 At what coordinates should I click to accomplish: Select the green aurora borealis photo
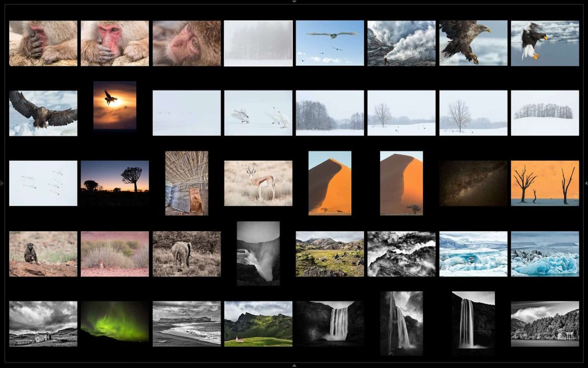pyautogui.click(x=114, y=324)
